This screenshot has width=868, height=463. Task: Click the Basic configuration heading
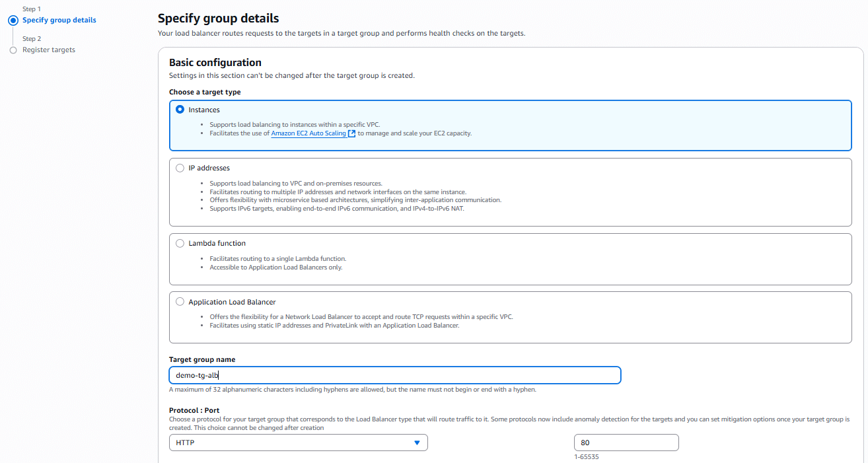click(x=215, y=63)
